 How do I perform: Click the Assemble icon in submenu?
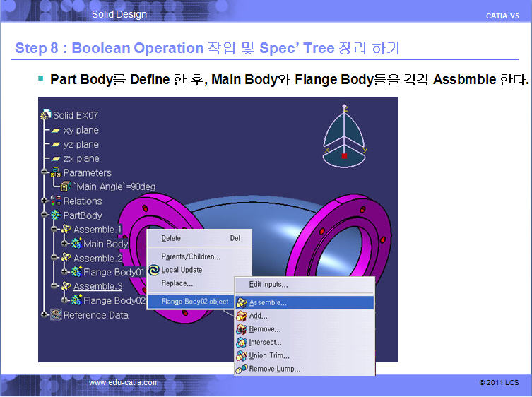242,302
